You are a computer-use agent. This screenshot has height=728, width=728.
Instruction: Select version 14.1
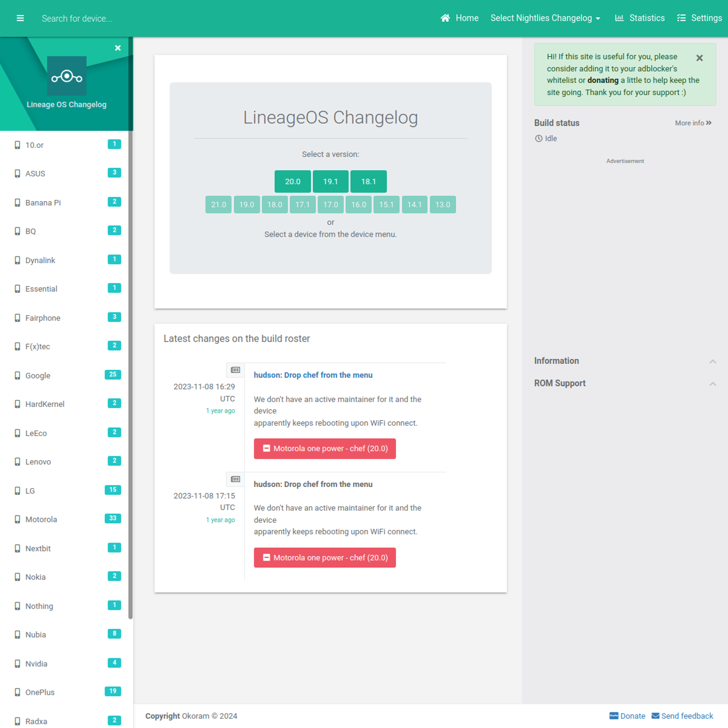coord(414,205)
